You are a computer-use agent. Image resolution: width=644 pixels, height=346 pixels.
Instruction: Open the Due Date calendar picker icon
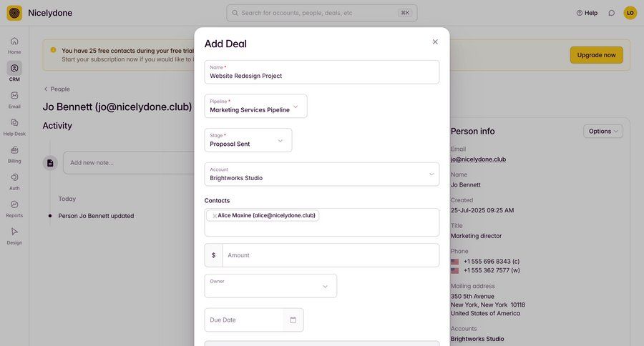click(293, 320)
